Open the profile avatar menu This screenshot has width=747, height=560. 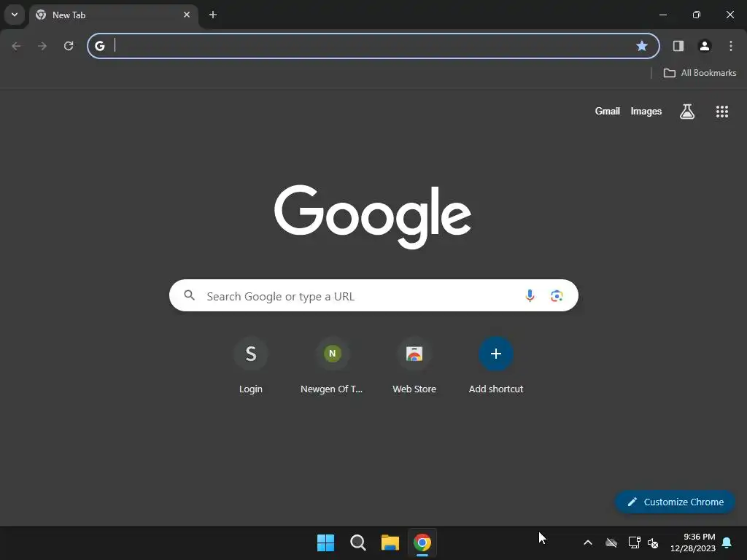705,46
